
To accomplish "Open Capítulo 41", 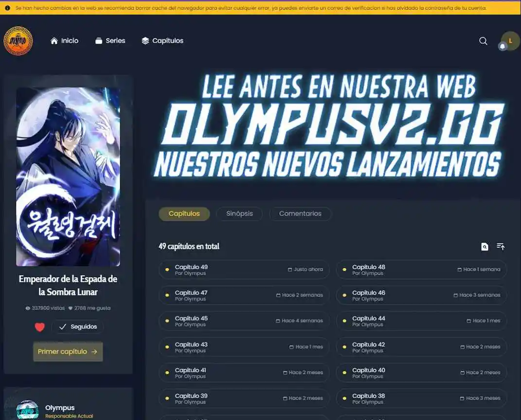I will click(x=244, y=372).
